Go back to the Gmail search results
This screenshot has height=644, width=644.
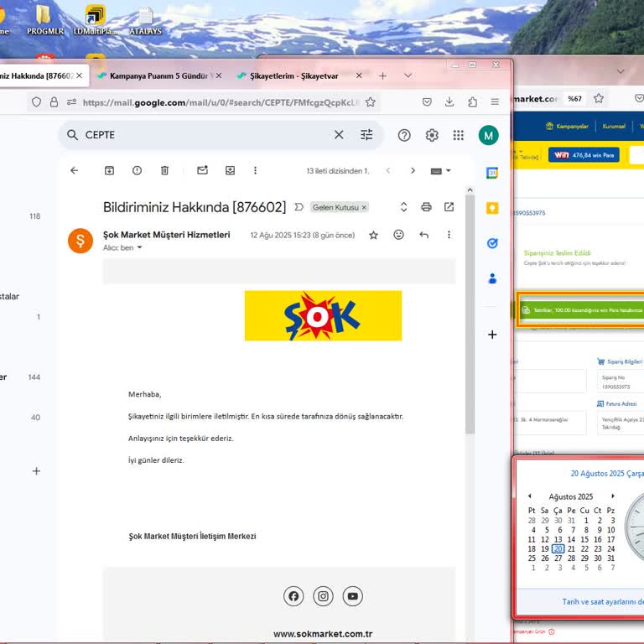click(x=75, y=170)
